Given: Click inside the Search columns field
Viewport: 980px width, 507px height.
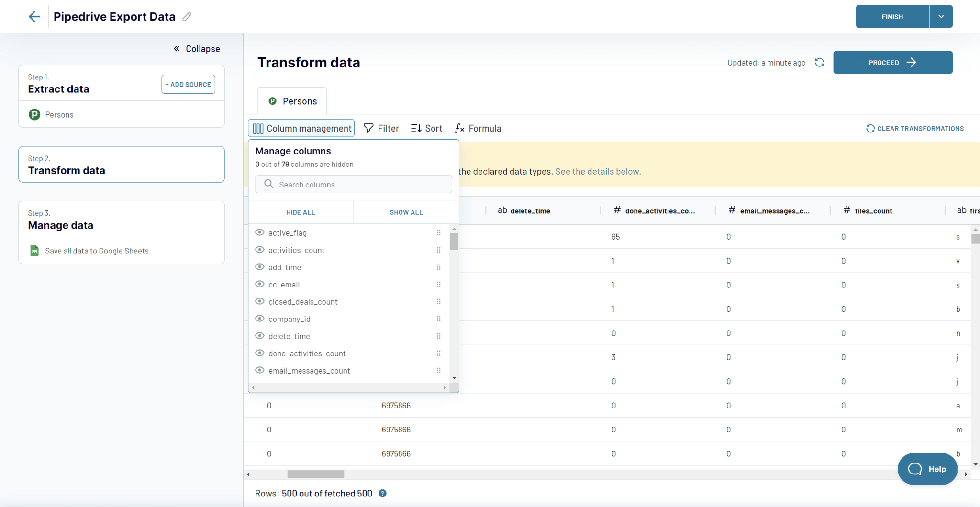Looking at the screenshot, I should (353, 184).
